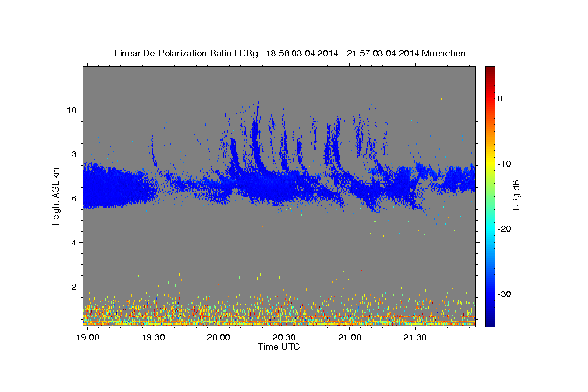
Task: Click the 20:00 time tick label
Action: tap(219, 338)
